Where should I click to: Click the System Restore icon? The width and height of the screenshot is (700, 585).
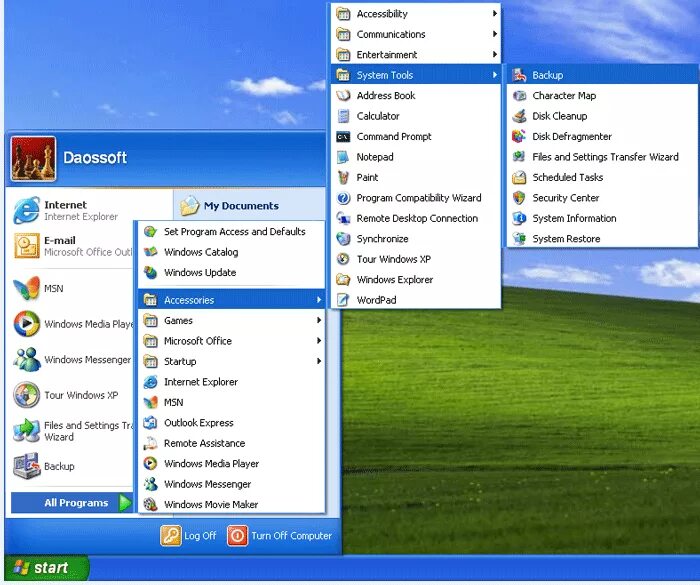click(x=519, y=238)
